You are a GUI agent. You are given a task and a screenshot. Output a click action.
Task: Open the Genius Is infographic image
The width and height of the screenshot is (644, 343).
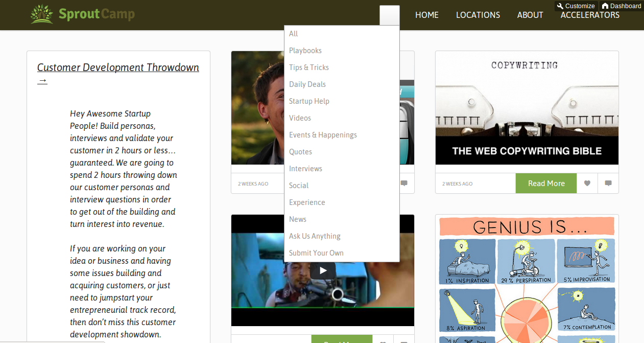point(527,279)
